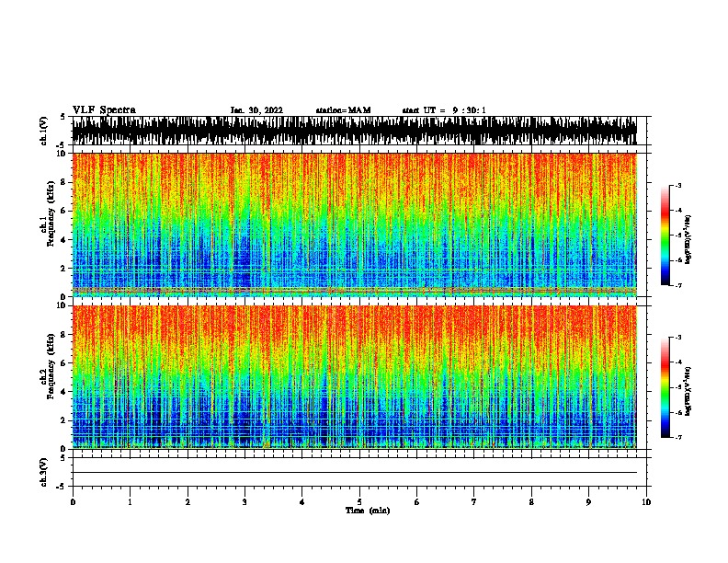The image size is (728, 563).
Task: Click the '8' kHz tick of ch.1 spectrogram
Action: (x=63, y=182)
